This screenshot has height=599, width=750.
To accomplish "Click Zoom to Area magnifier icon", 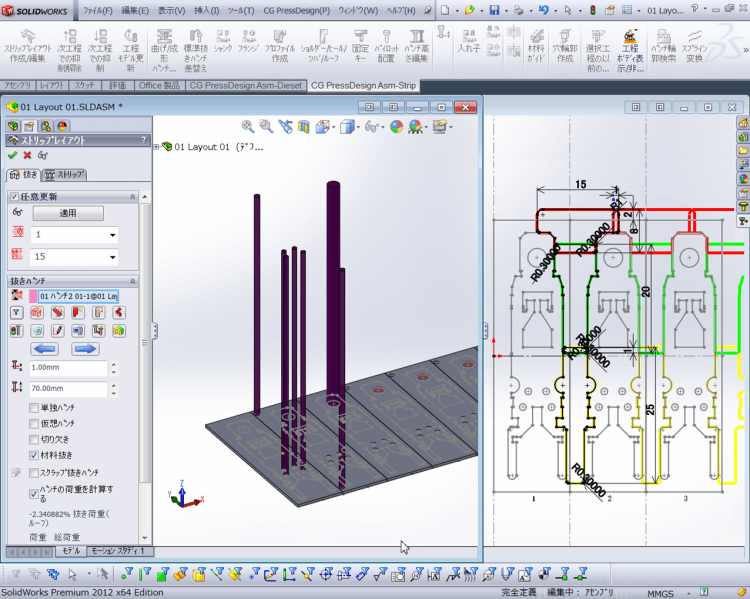I will tap(266, 127).
